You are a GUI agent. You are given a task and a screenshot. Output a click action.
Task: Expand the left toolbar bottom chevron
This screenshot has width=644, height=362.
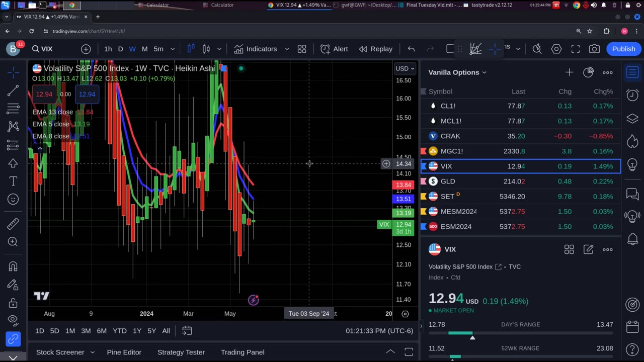tap(13, 357)
